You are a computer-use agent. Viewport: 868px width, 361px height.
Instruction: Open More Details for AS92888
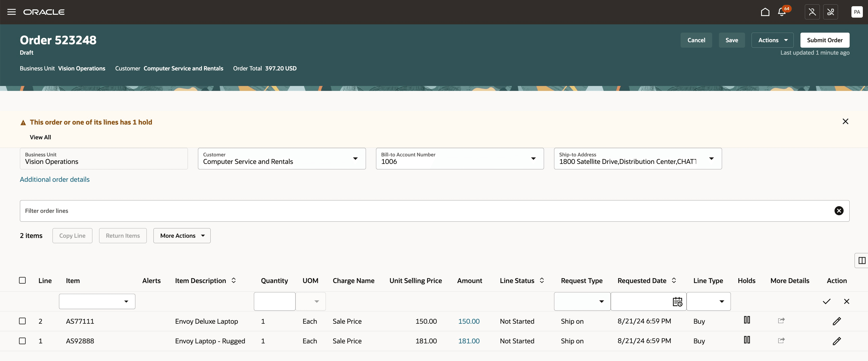pos(781,341)
